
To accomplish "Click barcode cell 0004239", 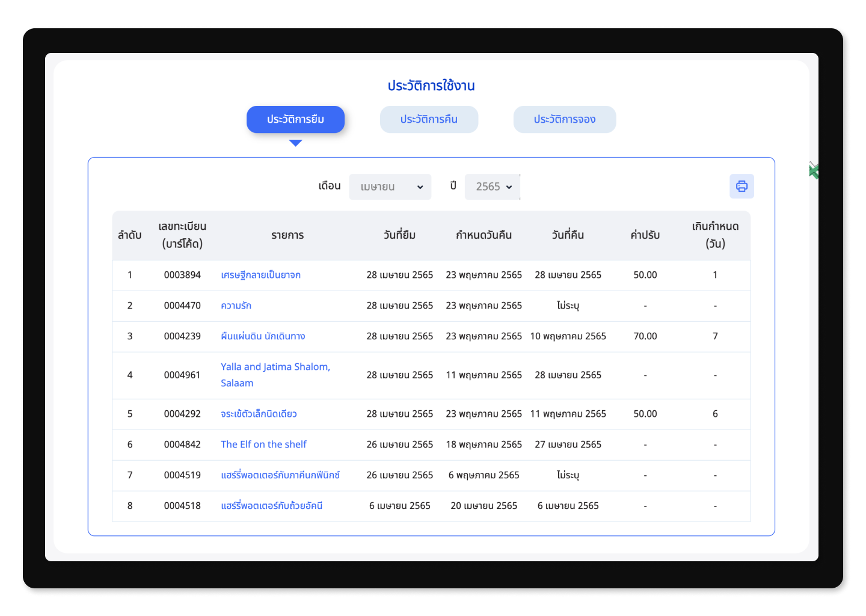I will coord(182,336).
